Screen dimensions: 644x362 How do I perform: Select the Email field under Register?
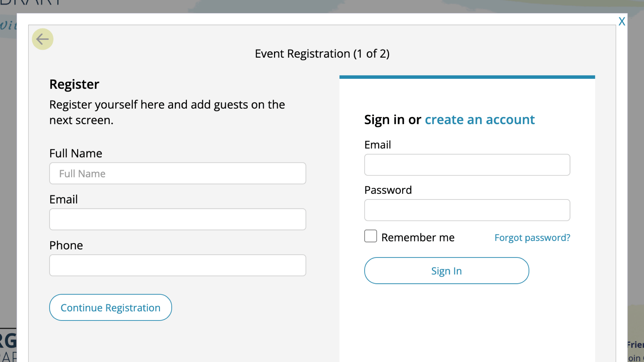177,219
